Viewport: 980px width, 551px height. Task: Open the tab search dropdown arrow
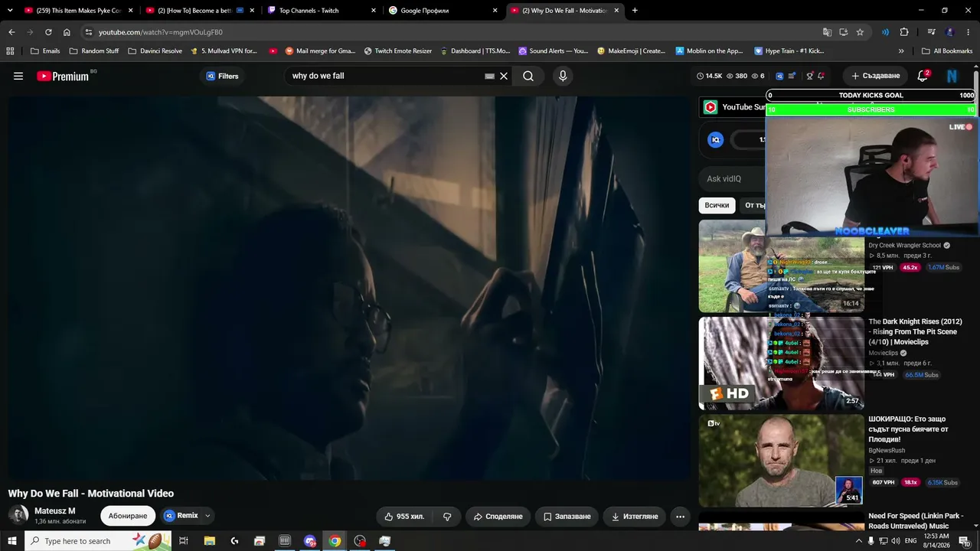click(x=10, y=11)
